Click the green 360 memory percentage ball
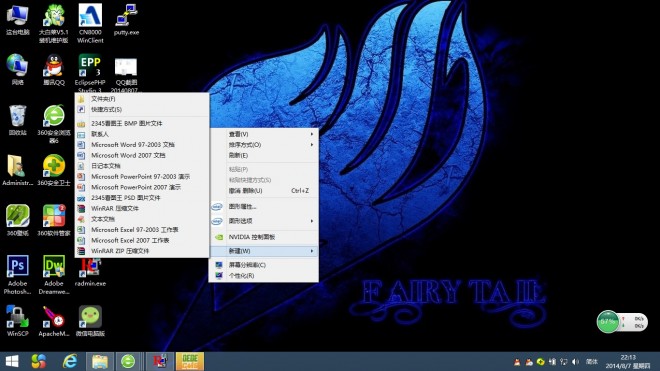Viewport: 660px width, 371px height. pyautogui.click(x=608, y=322)
